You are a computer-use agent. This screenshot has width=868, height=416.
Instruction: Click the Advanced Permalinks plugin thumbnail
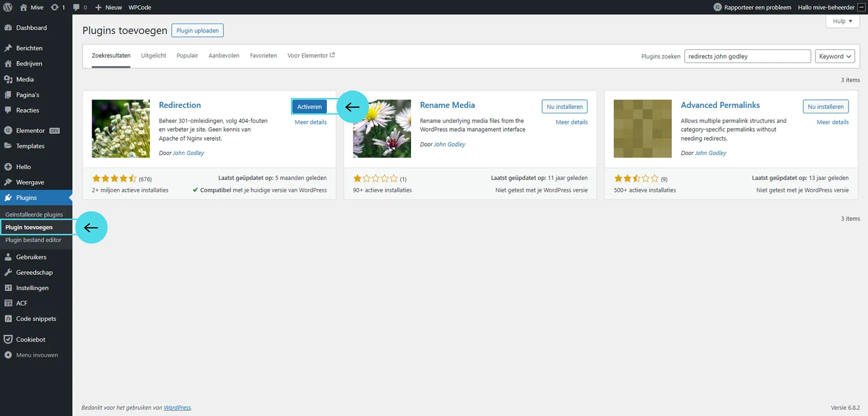tap(642, 128)
